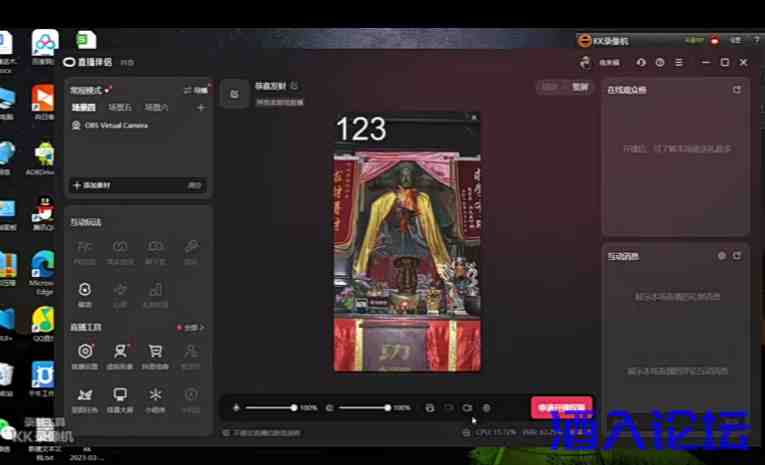This screenshot has width=765, height=465.
Task: Open the green spreadsheet desktop icon
Action: (x=86, y=40)
